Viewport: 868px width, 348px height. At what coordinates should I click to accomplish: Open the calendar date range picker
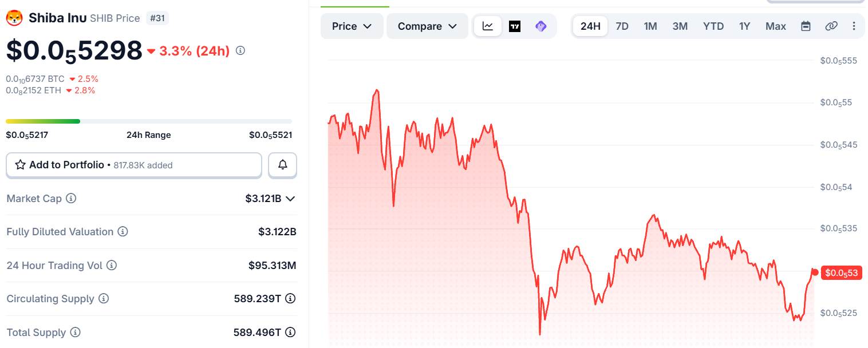(x=806, y=26)
